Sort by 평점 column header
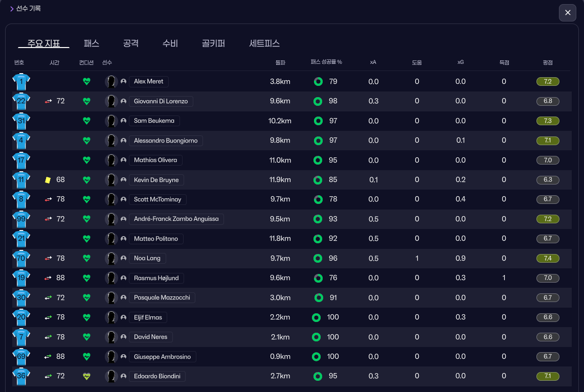Image resolution: width=584 pixels, height=392 pixels. [x=548, y=62]
